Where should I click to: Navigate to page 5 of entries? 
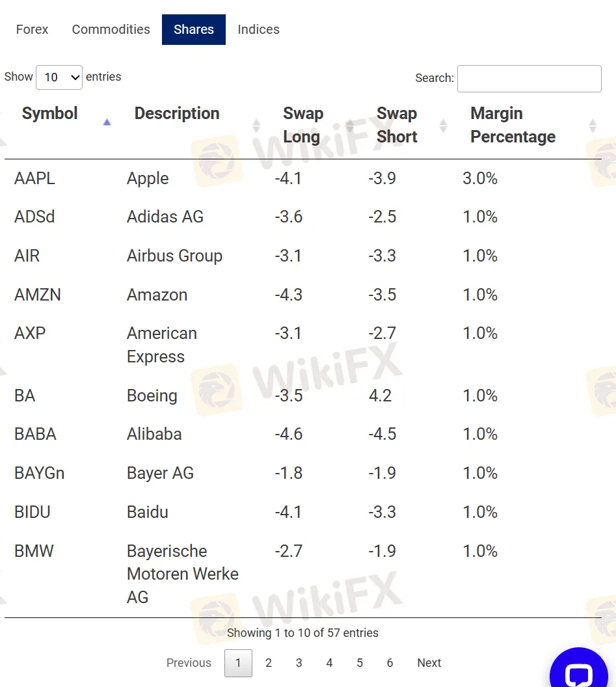pos(360,663)
